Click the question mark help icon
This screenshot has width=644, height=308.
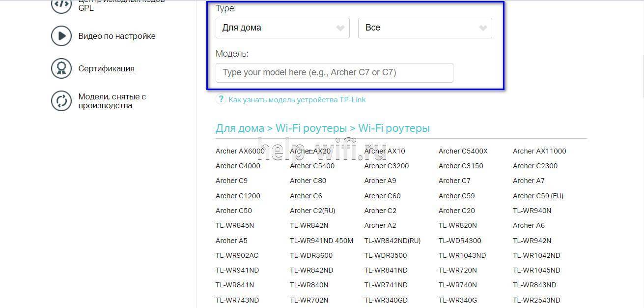[x=221, y=99]
